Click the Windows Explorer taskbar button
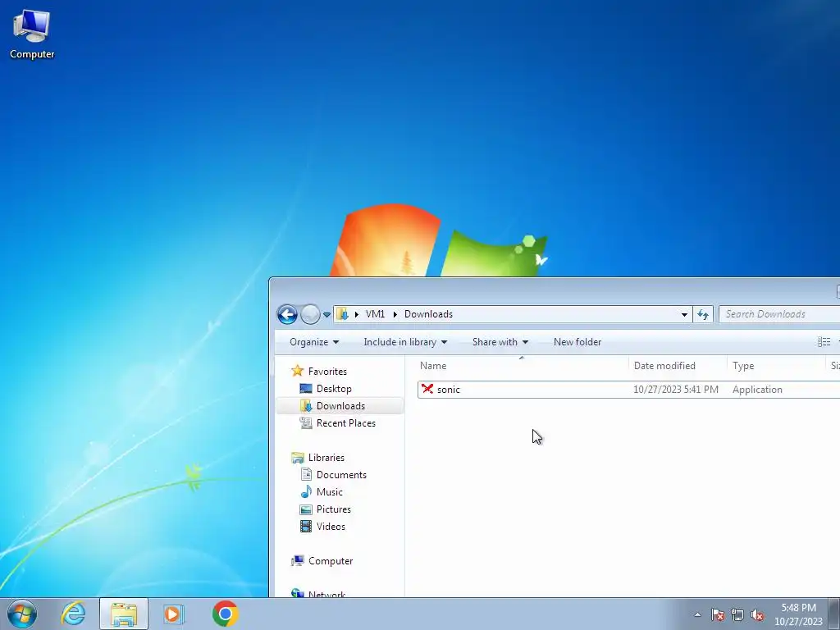 (x=124, y=614)
